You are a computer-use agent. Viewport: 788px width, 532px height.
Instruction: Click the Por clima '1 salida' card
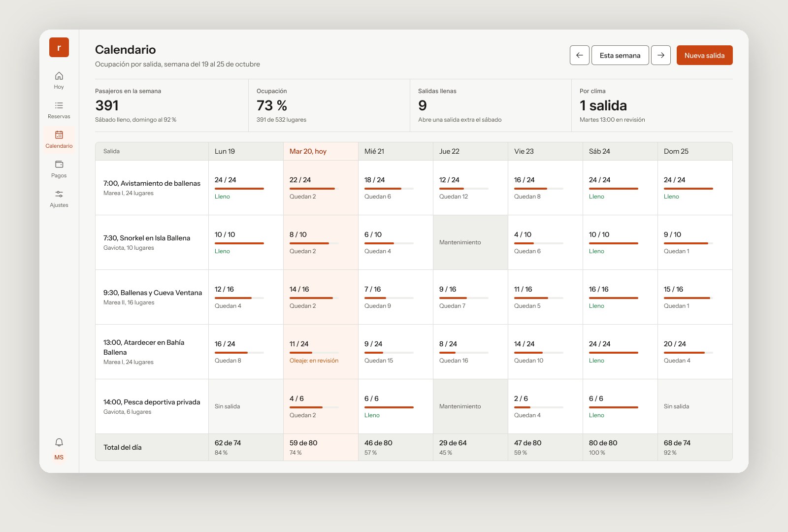coord(652,105)
